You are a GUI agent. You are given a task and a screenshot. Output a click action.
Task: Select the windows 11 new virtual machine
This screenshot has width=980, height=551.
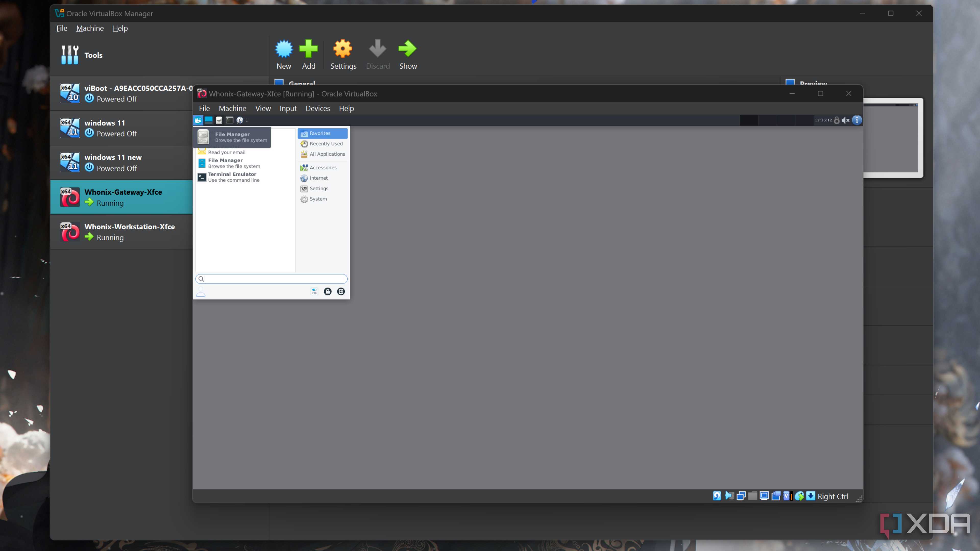tap(122, 162)
